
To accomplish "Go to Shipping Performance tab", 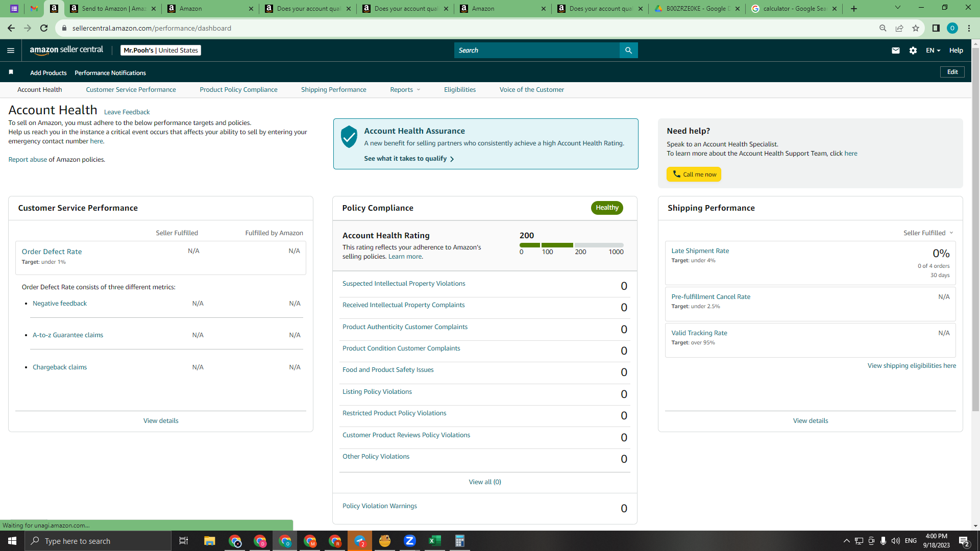I will (333, 90).
